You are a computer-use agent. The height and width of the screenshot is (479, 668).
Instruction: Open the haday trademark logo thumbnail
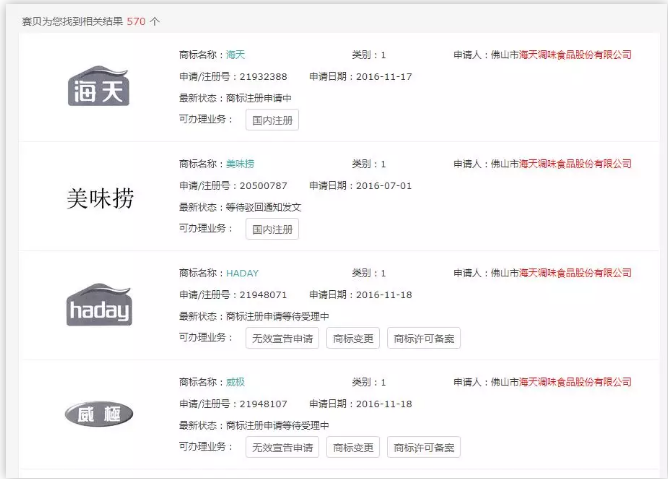[99, 305]
